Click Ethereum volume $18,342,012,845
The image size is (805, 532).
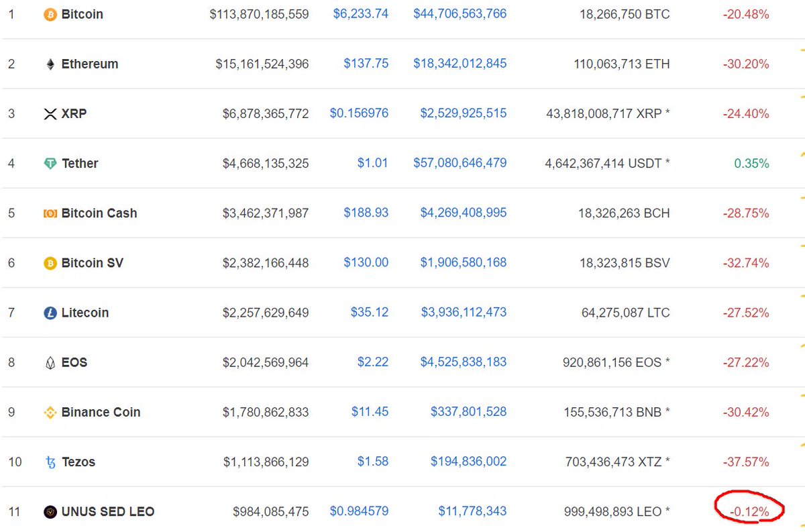[x=460, y=63]
